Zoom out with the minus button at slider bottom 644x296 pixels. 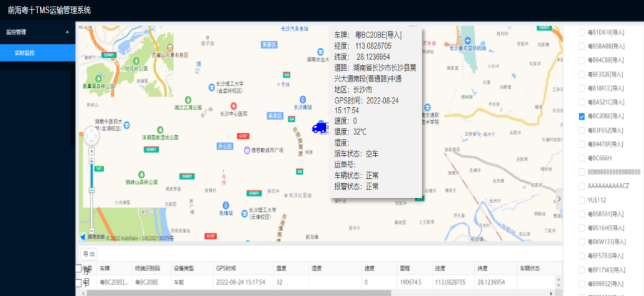[x=91, y=231]
